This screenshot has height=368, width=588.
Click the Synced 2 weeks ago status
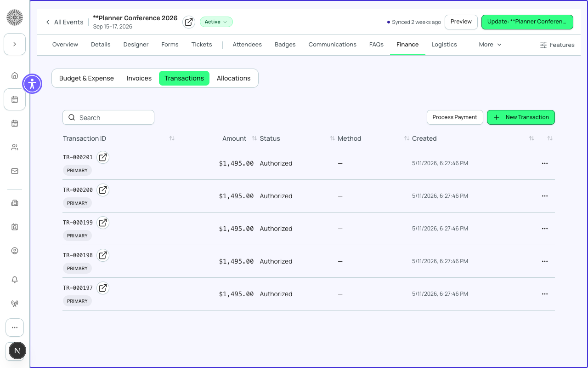(414, 22)
